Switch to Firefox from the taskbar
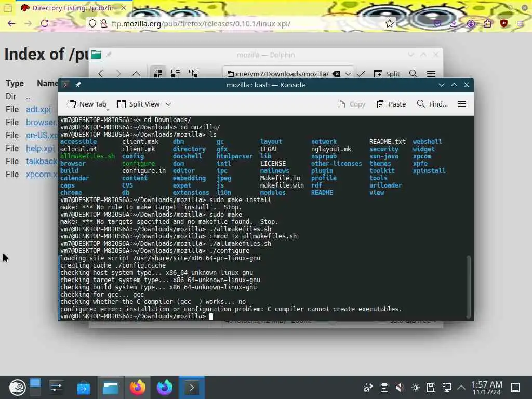Image resolution: width=532 pixels, height=399 pixels. 137,388
